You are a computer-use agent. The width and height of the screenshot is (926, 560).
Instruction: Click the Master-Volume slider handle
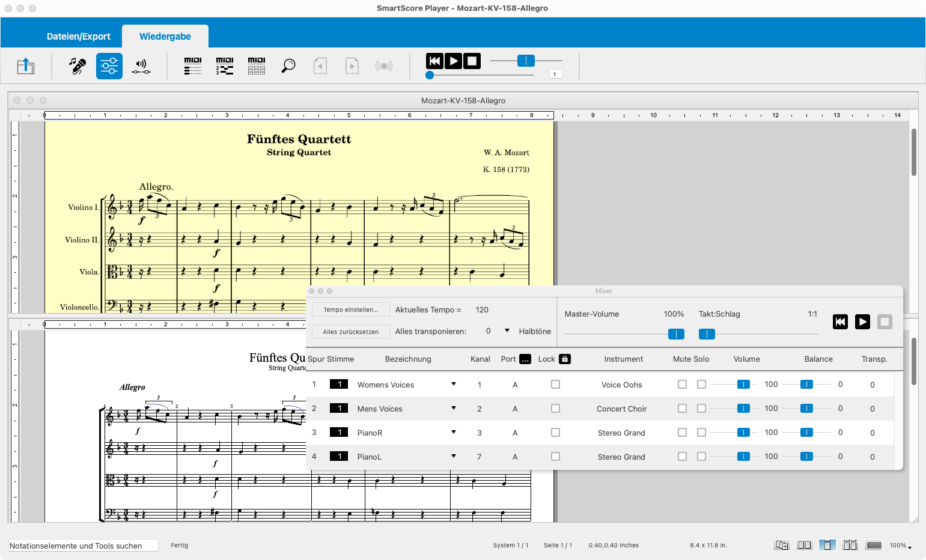click(x=676, y=334)
